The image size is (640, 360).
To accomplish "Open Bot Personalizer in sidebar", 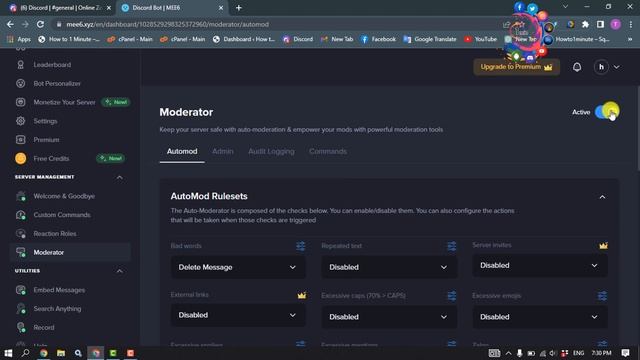I will pos(57,83).
